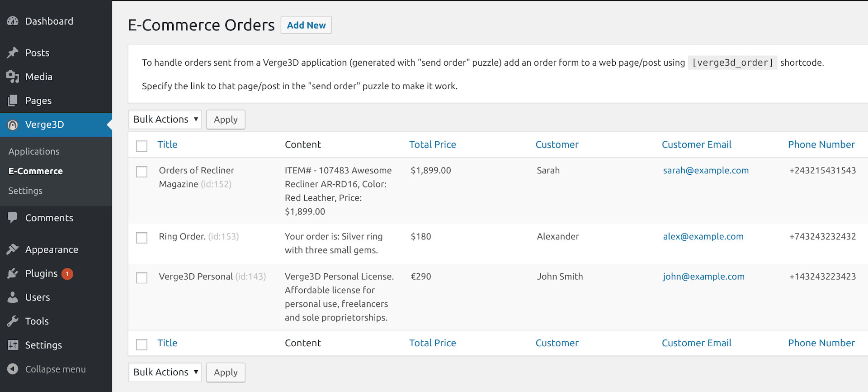The image size is (868, 392).
Task: Click the Add New order button
Action: pos(306,25)
